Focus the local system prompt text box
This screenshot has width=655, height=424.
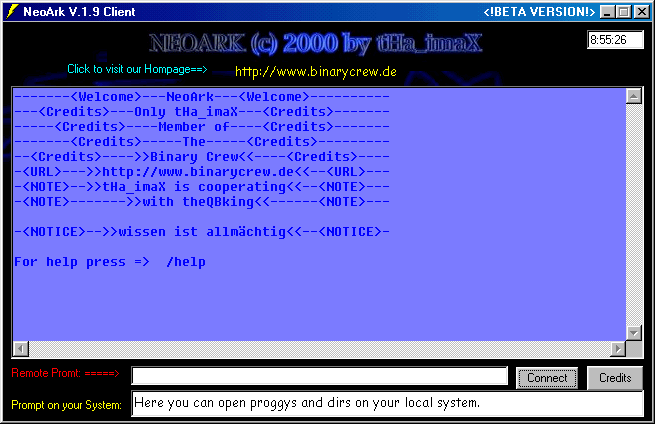(x=386, y=404)
